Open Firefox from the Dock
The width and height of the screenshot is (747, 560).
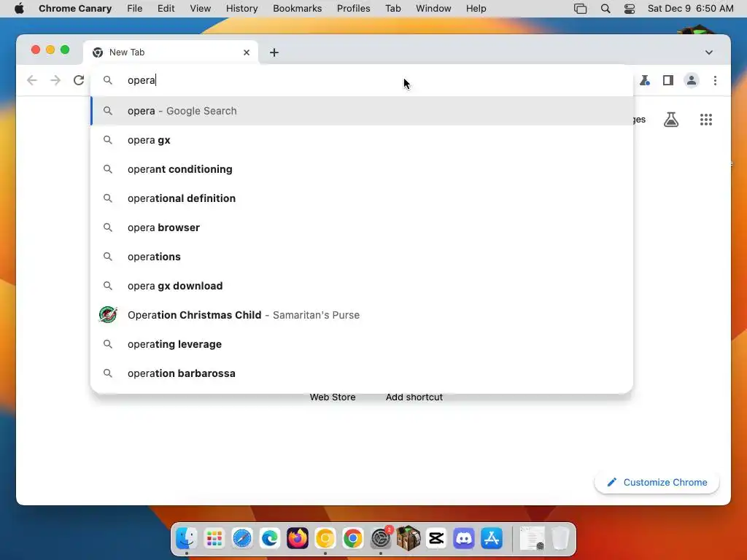[x=298, y=539]
